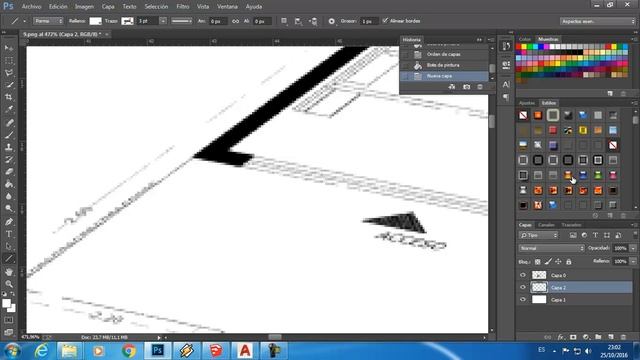Click the Grosor line weight field
The width and height of the screenshot is (640, 360).
[x=369, y=21]
